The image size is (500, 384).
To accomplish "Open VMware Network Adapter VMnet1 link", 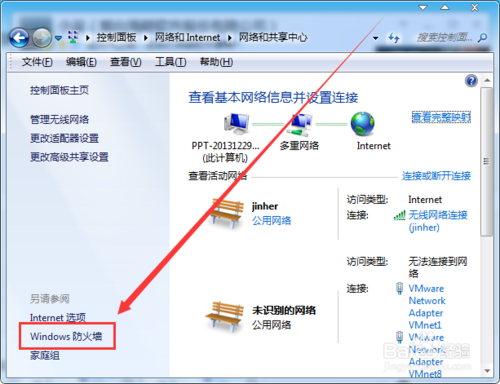I will tap(427, 307).
